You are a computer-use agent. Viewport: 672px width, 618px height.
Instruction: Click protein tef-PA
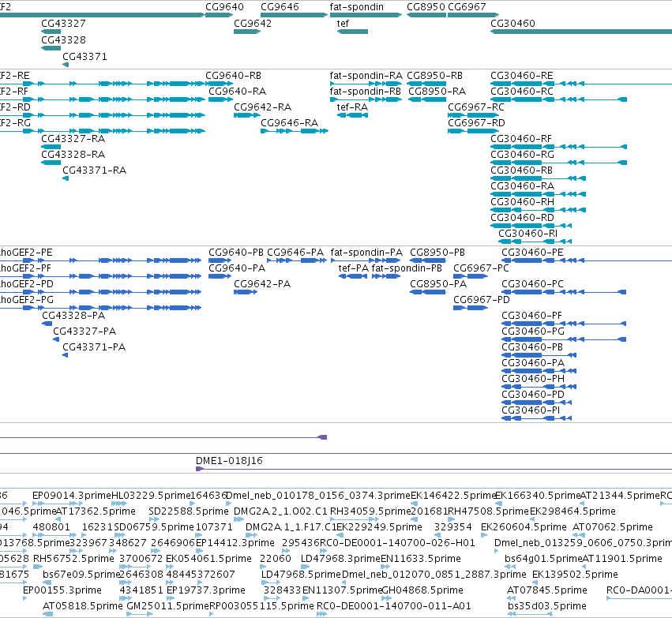click(x=354, y=268)
